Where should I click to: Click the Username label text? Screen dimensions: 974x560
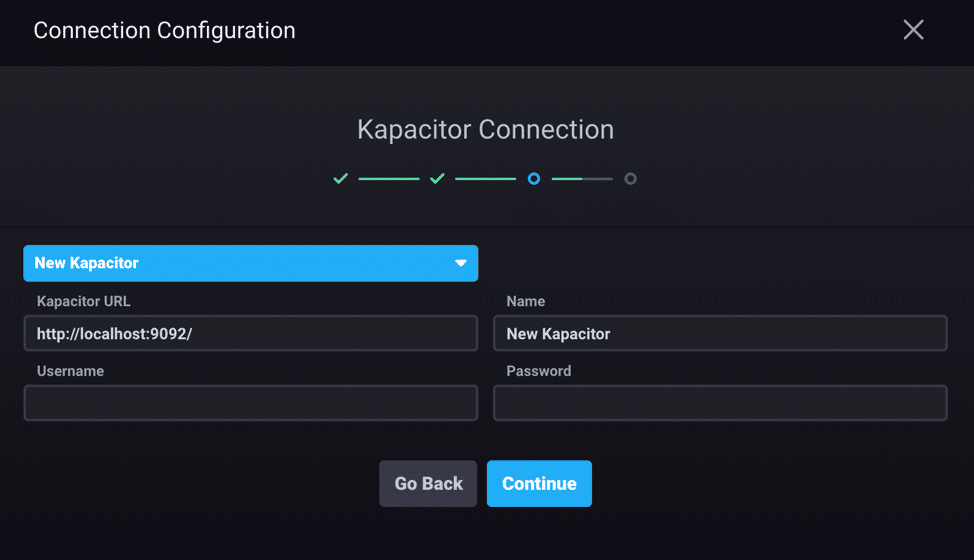[70, 371]
